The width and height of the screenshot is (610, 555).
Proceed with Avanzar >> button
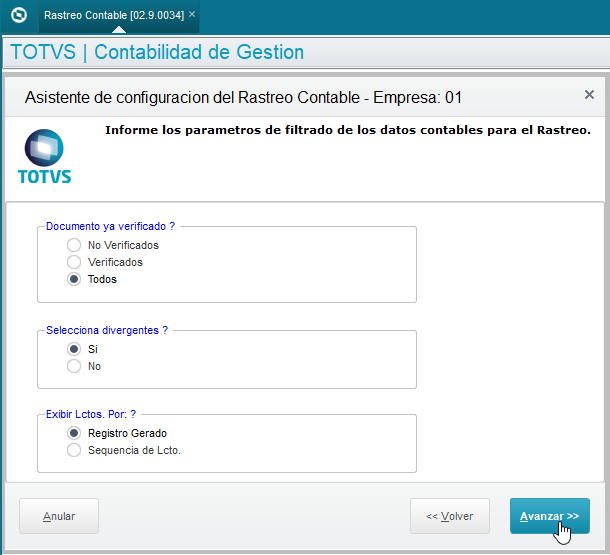click(x=550, y=516)
